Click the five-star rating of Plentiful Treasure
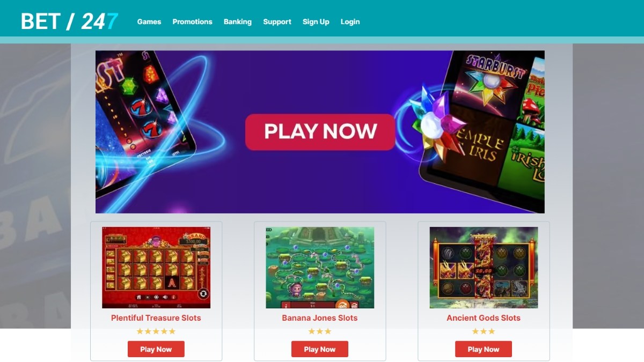Viewport: 644px width, 362px height. tap(156, 331)
